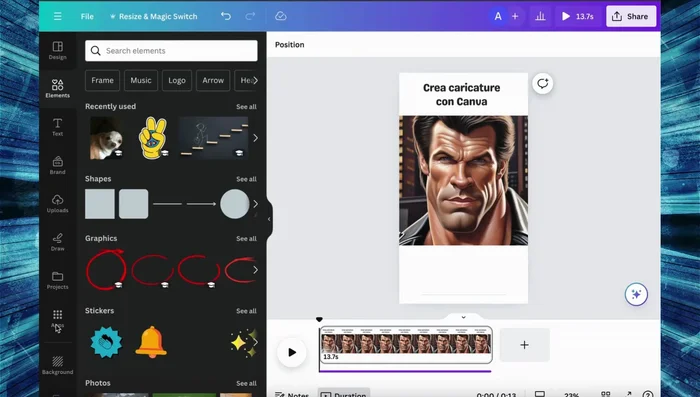The image size is (700, 397).
Task: Open the Brand side tab
Action: click(58, 165)
